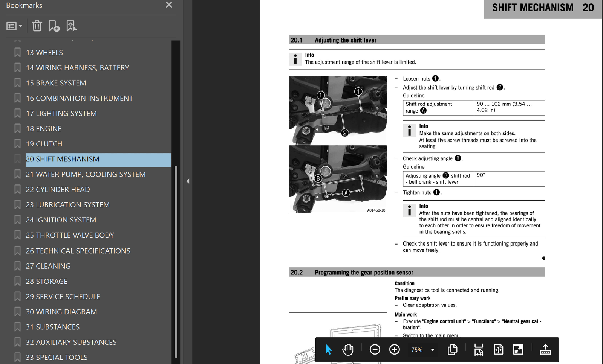
Task: Enter full screen view mode
Action: pos(518,350)
